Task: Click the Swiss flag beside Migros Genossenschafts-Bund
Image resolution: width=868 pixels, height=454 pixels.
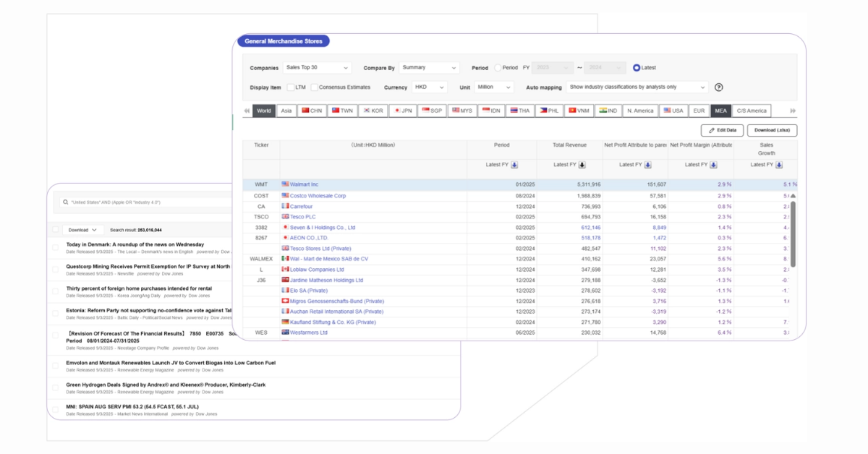Action: (x=285, y=301)
